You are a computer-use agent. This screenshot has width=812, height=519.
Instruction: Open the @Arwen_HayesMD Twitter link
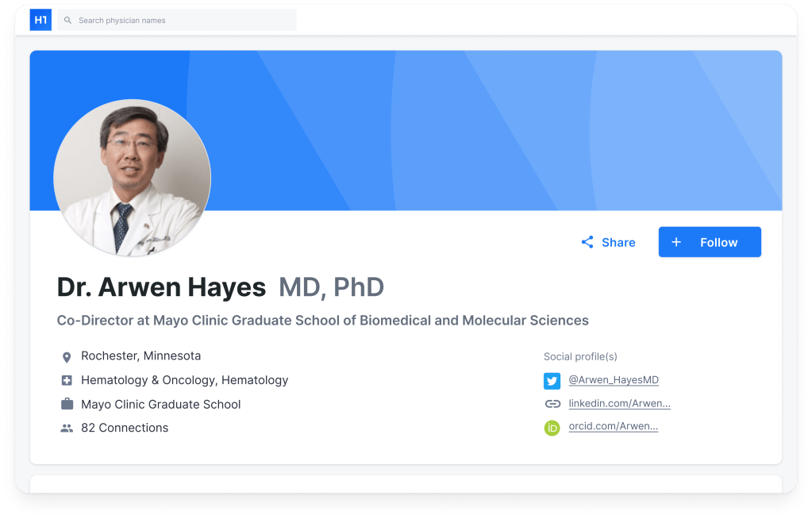click(614, 379)
